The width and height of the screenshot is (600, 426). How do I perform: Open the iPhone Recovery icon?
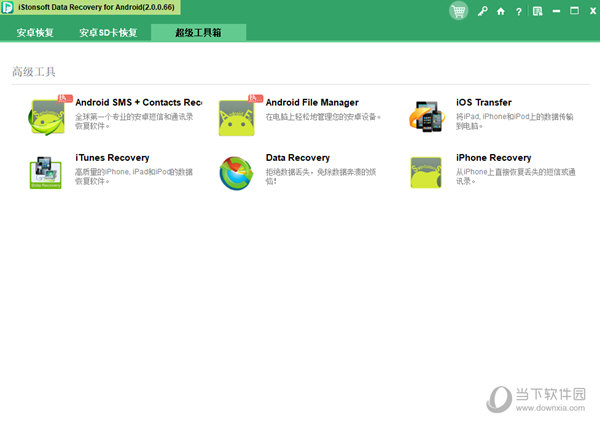click(426, 173)
